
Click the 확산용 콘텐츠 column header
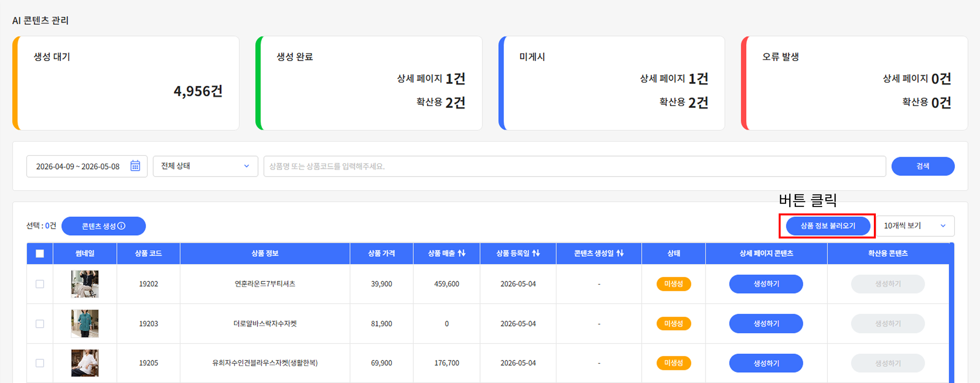tap(888, 253)
